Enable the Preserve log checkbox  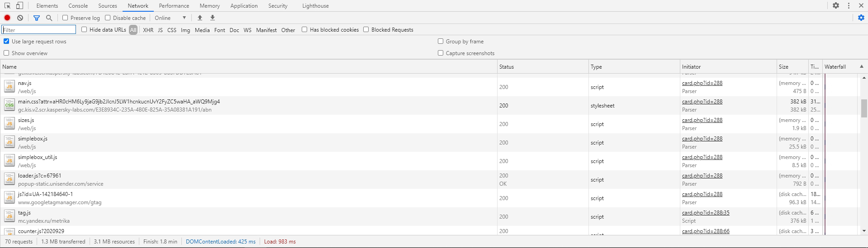pyautogui.click(x=65, y=18)
